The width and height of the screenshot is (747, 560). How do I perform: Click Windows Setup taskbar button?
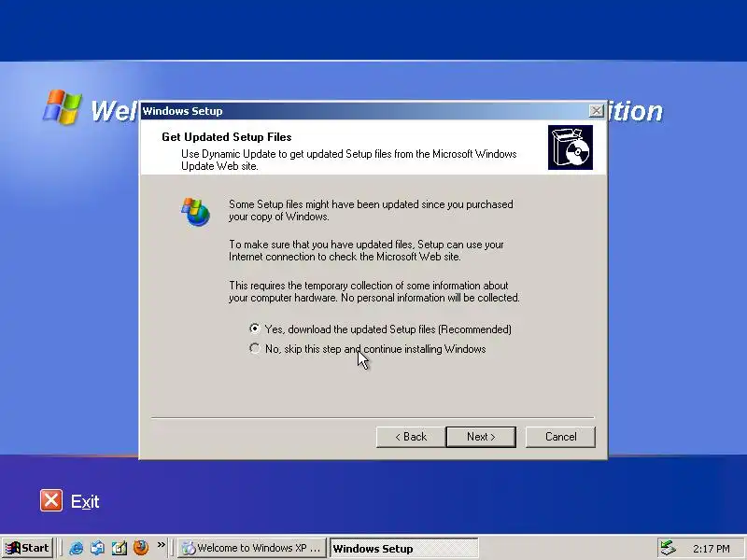coord(404,548)
